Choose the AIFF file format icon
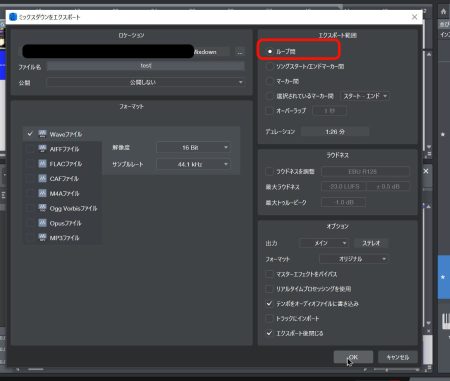 42,149
